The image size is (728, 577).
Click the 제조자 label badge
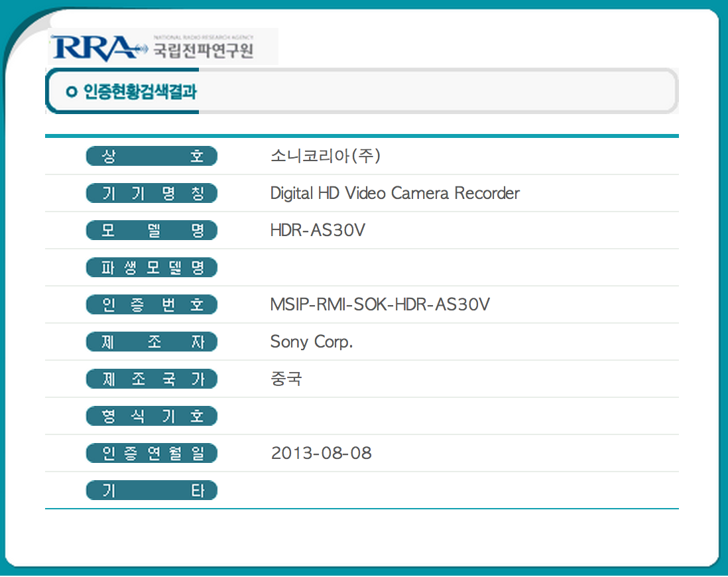[x=152, y=342]
